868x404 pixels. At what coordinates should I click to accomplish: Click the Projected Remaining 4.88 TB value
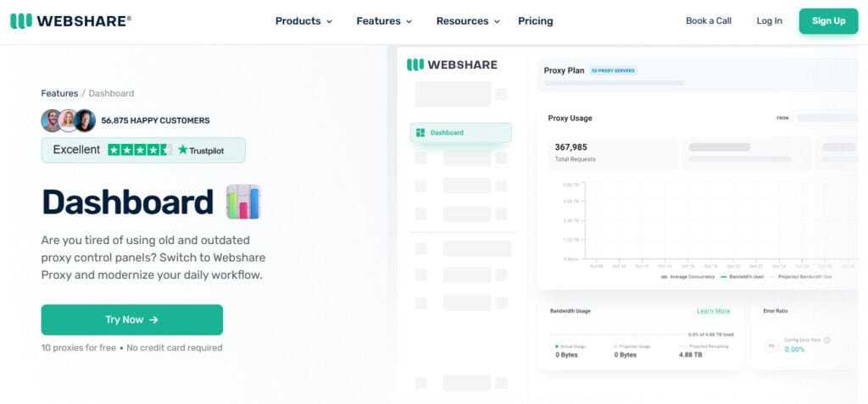(690, 355)
